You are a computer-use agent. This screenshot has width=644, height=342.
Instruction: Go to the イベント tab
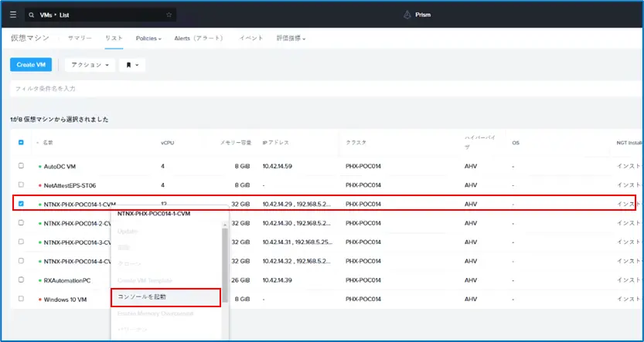[251, 38]
